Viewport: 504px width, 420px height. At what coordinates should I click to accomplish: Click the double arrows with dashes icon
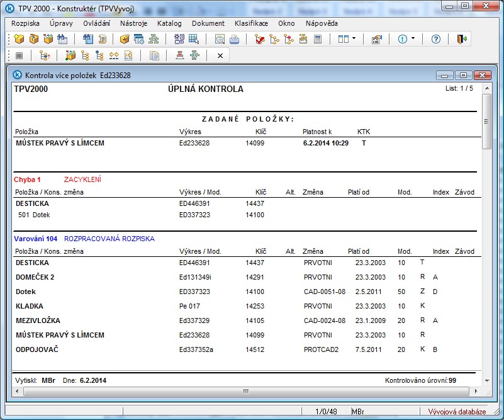[x=114, y=55]
